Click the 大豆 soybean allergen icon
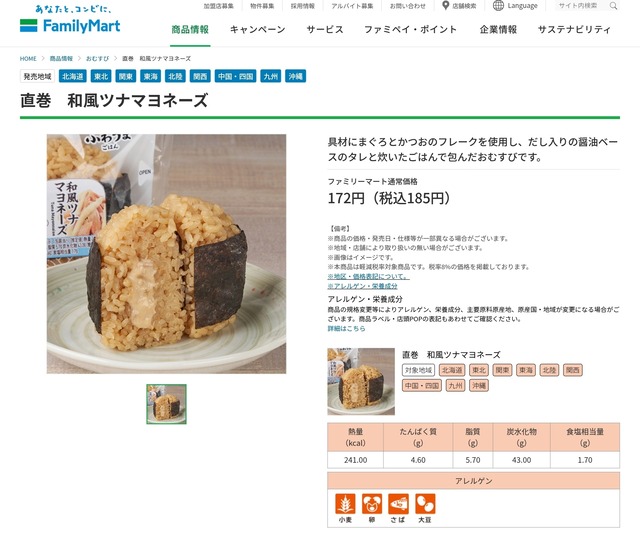 tap(425, 504)
